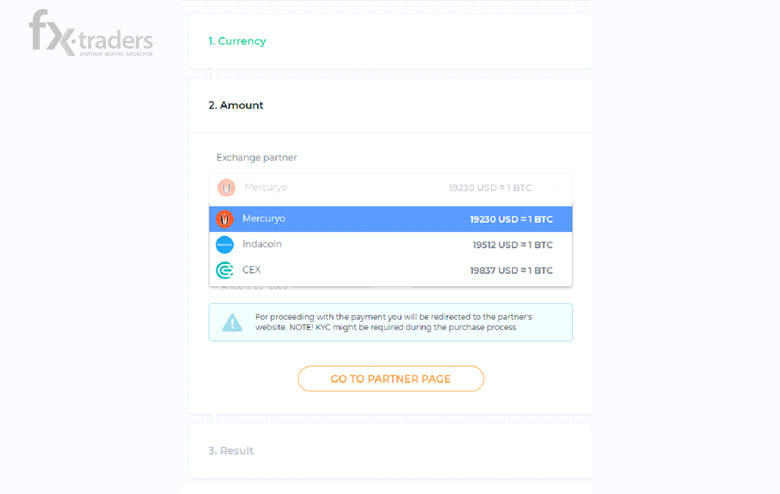Click the faded Mercuryo logo in the selection field
The image size is (780, 494).
pos(226,188)
